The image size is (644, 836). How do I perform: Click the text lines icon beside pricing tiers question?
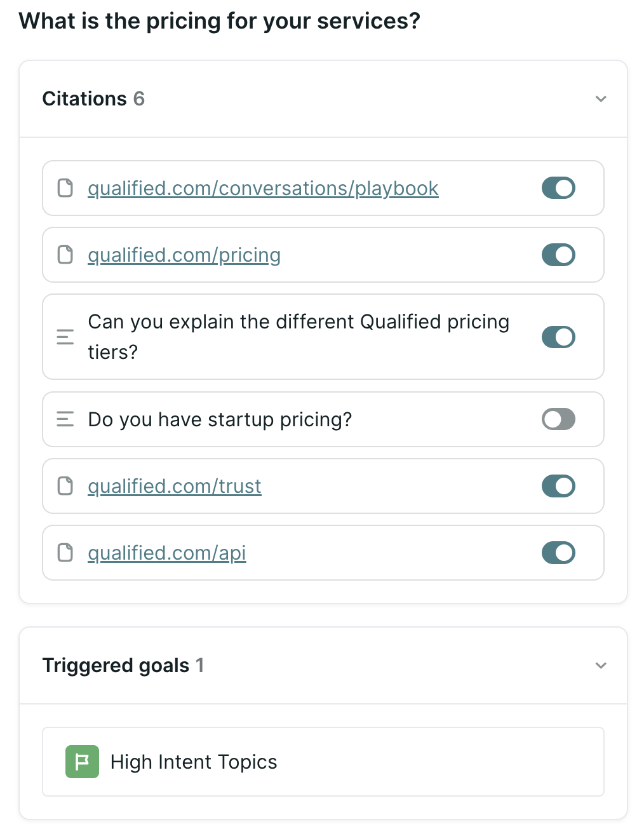point(65,337)
